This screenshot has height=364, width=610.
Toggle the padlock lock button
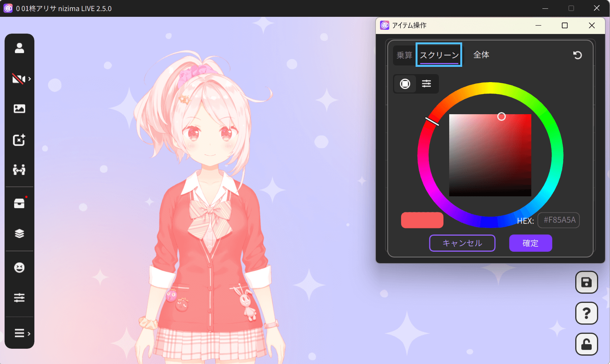pyautogui.click(x=586, y=345)
